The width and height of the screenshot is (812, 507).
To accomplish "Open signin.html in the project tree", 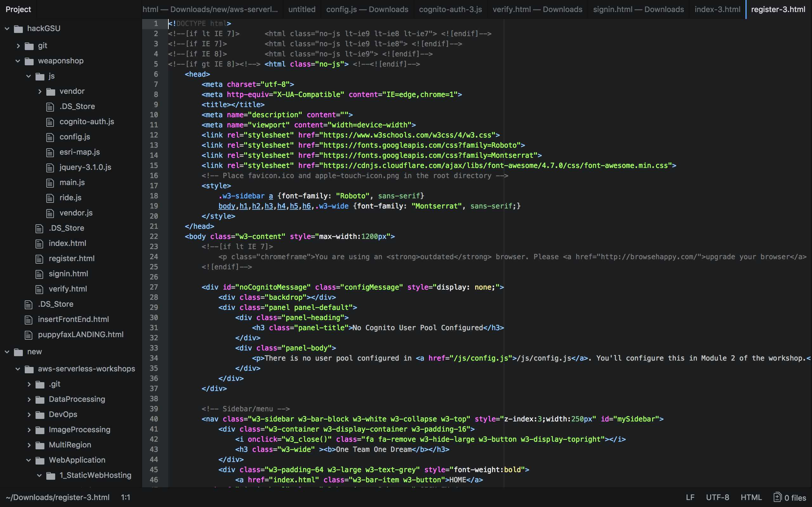I will [x=69, y=274].
